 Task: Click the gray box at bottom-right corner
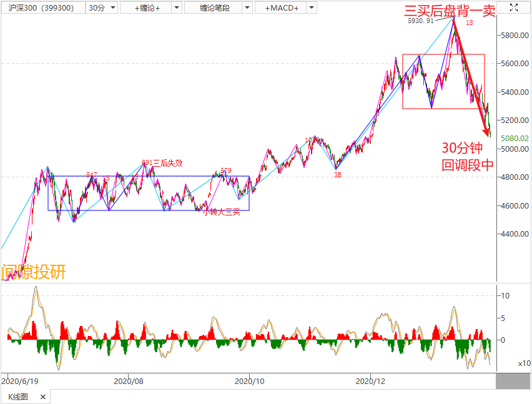[513, 380]
